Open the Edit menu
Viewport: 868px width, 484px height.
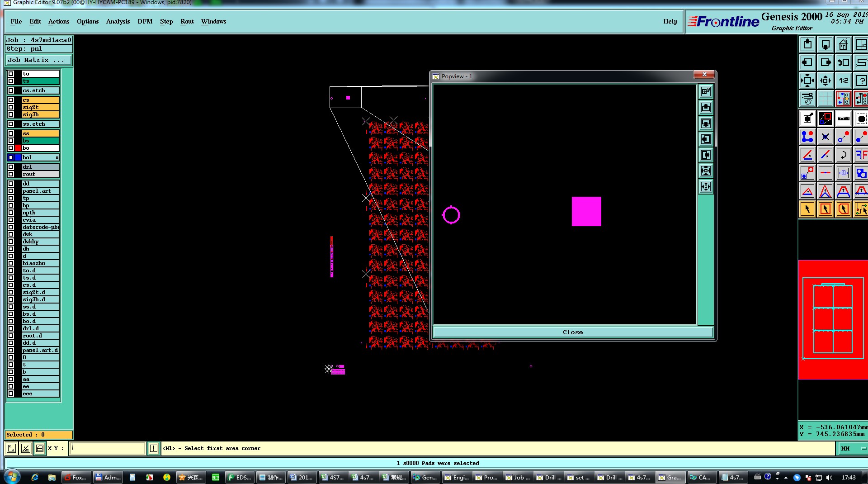(x=35, y=21)
